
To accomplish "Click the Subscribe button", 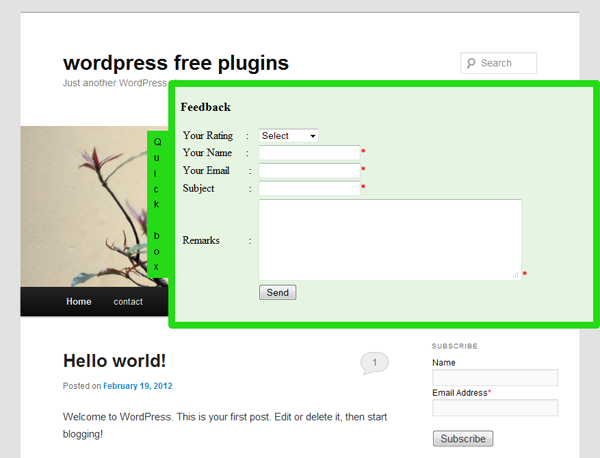I will (463, 438).
